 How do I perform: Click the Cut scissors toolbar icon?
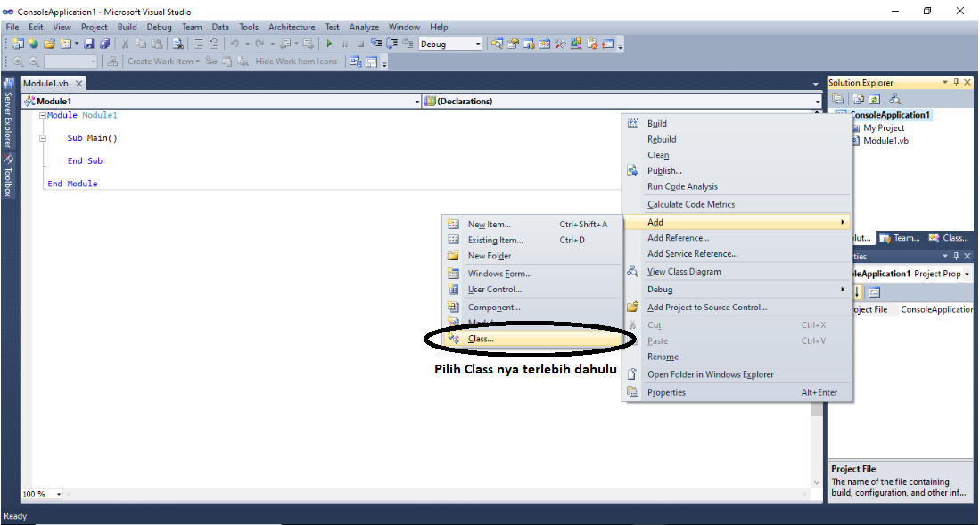click(x=125, y=44)
